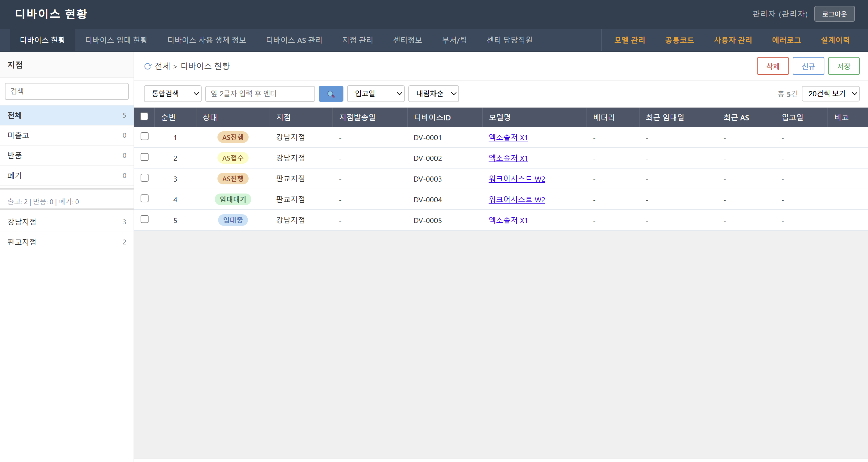Click the 최근 임대일 column header
Image resolution: width=868 pixels, height=462 pixels.
pos(678,117)
